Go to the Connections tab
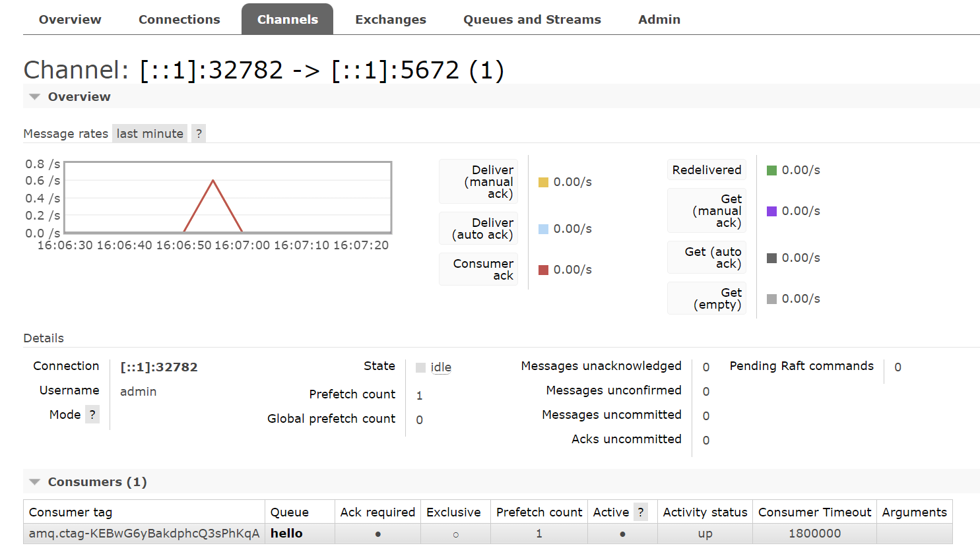This screenshot has height=556, width=980. [179, 19]
